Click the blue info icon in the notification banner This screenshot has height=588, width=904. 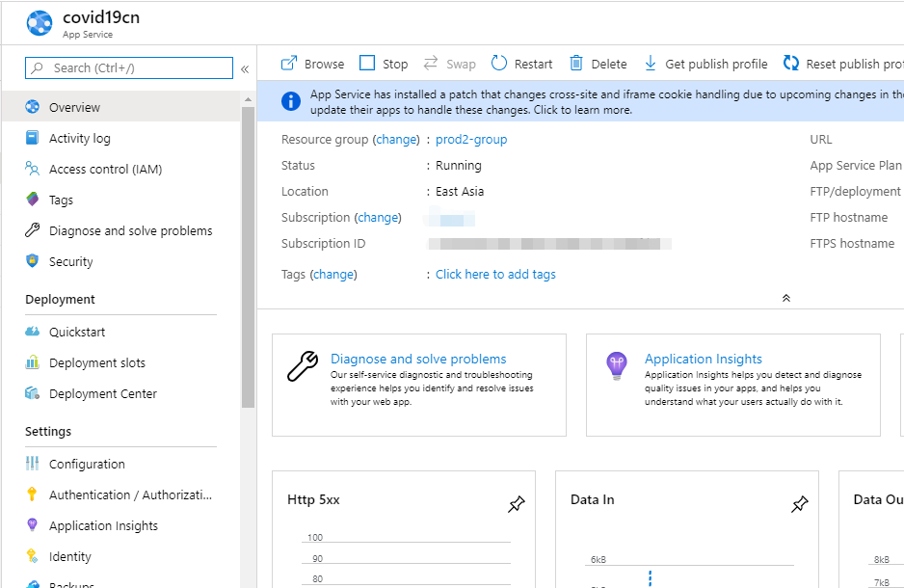coord(291,101)
